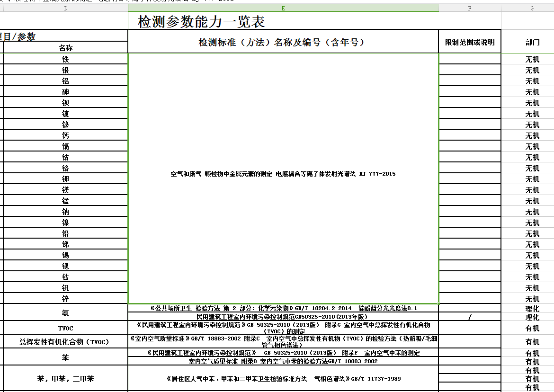Select the GB 50325-2010 附录G TVOC standard cell

[283, 328]
